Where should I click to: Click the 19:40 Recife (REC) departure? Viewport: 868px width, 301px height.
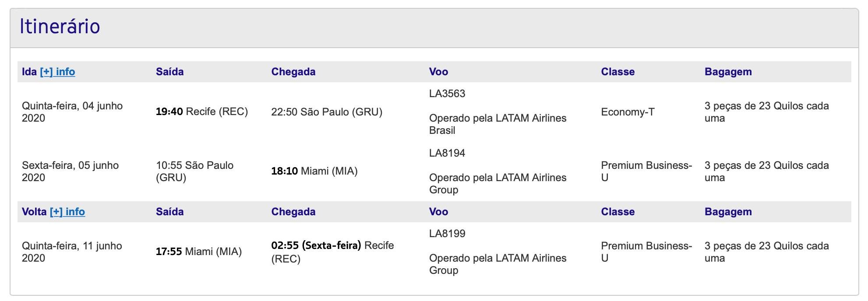pyautogui.click(x=202, y=112)
